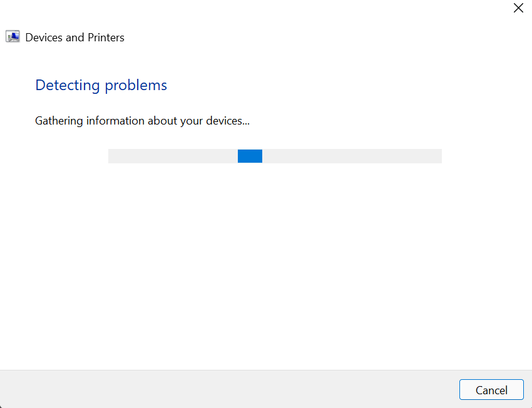Select the troubleshooter icon beside the title
532x408 pixels.
(x=13, y=36)
